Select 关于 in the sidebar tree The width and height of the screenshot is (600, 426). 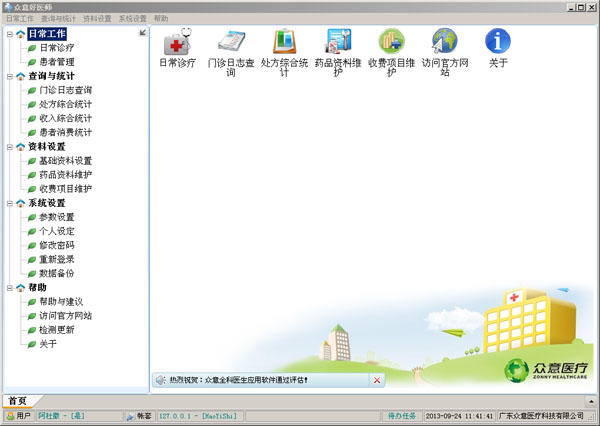[x=48, y=344]
